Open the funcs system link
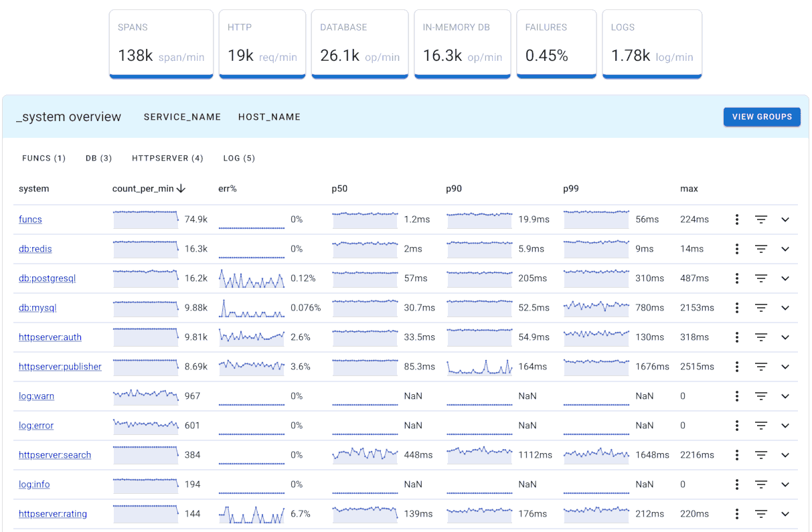Screen dimensions: 812x532 [x=31, y=219]
